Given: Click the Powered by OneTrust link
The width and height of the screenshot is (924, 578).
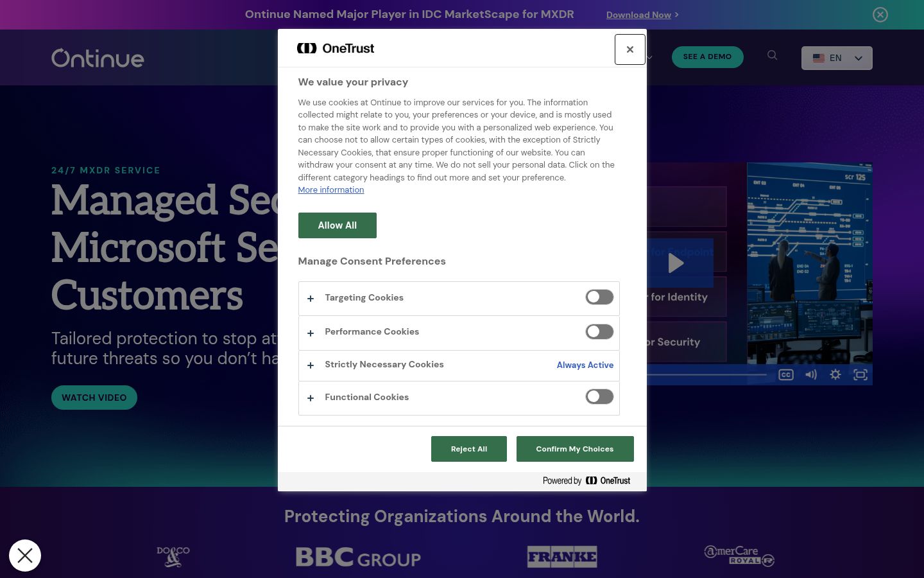Looking at the screenshot, I should (586, 480).
